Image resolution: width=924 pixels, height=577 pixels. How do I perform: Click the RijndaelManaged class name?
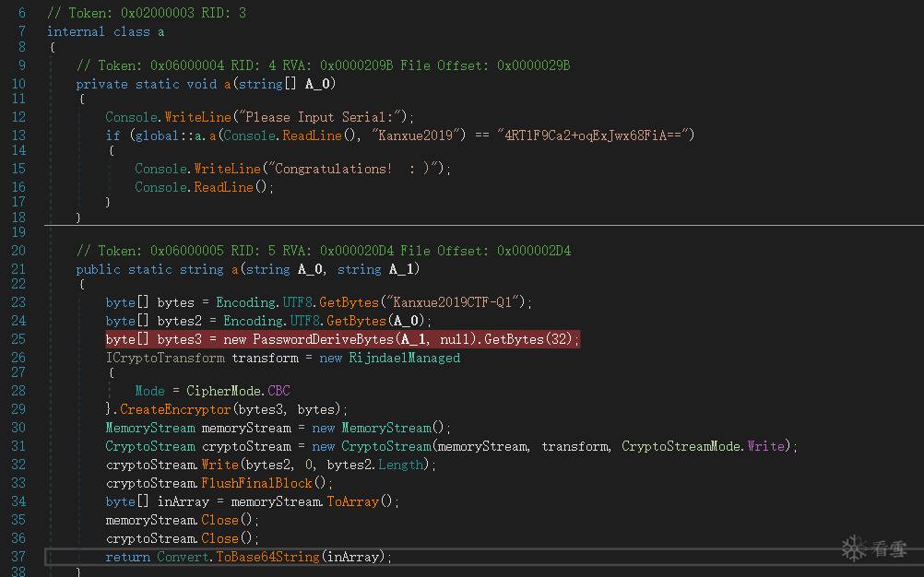403,358
